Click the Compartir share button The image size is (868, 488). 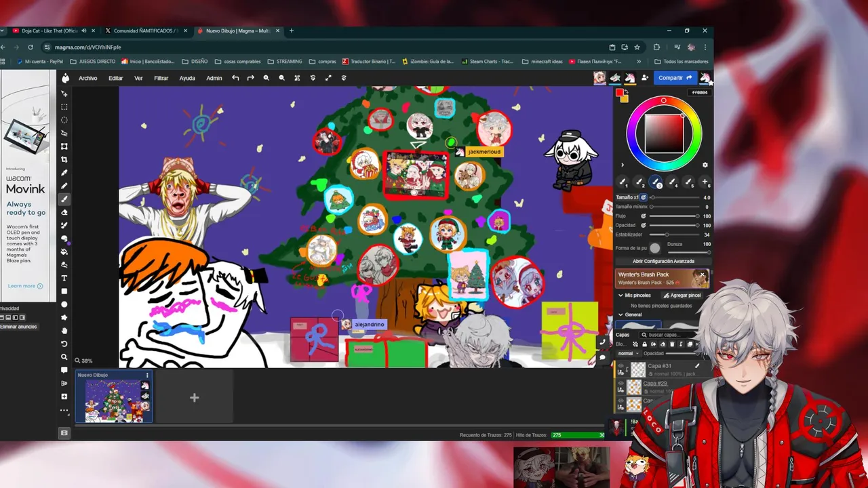tap(675, 78)
